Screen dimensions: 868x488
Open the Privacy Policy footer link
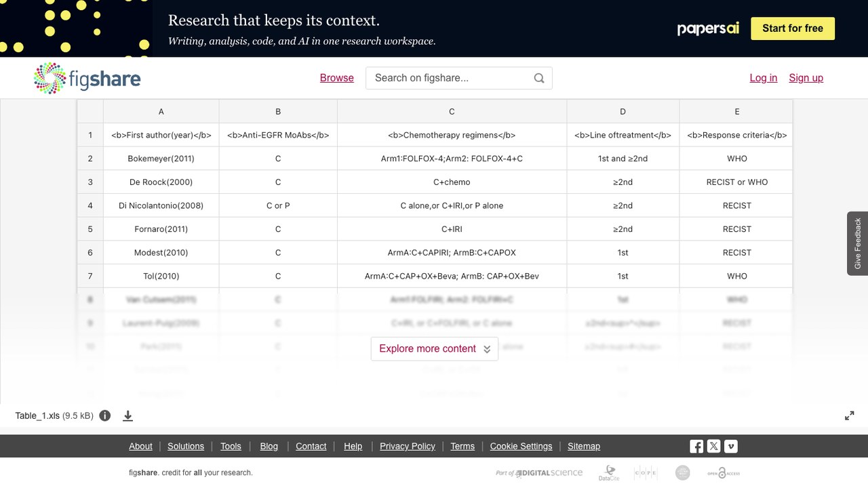[408, 446]
